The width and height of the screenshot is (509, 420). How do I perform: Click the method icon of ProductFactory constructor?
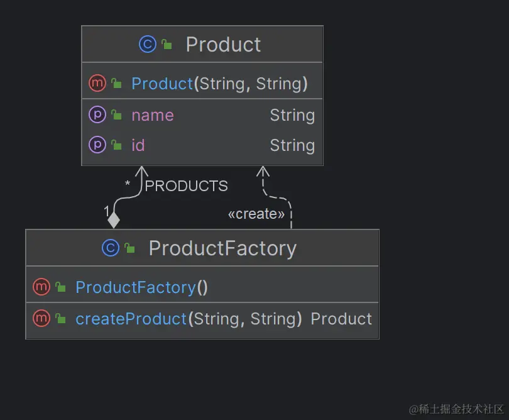tap(41, 287)
